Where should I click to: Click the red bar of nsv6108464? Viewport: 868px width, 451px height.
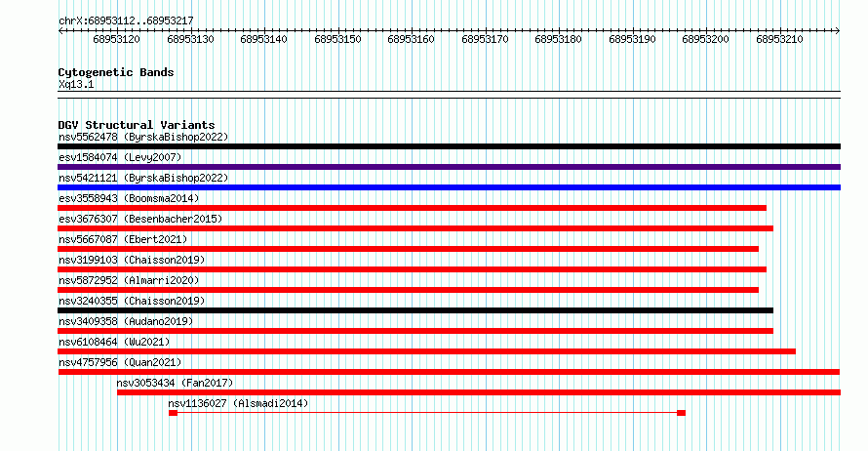click(427, 351)
